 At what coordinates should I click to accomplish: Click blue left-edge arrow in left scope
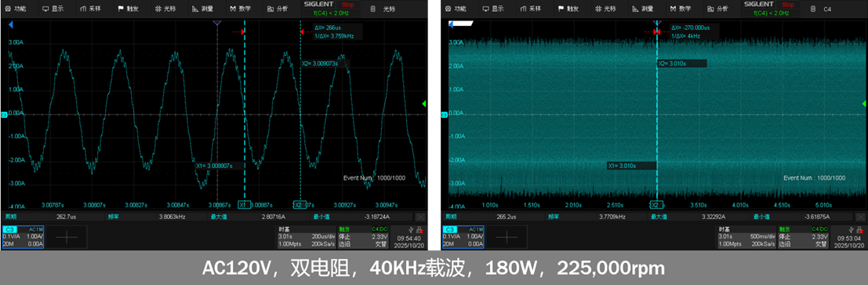tap(10, 24)
